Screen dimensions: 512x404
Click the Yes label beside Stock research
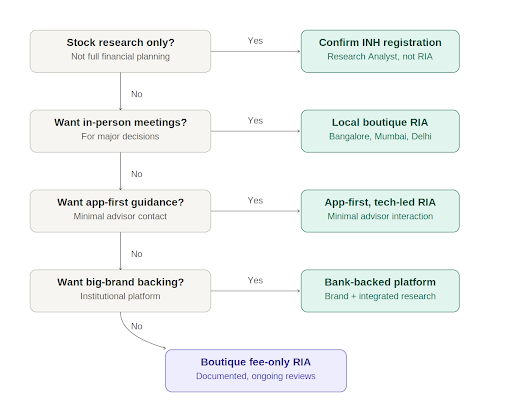pos(255,41)
